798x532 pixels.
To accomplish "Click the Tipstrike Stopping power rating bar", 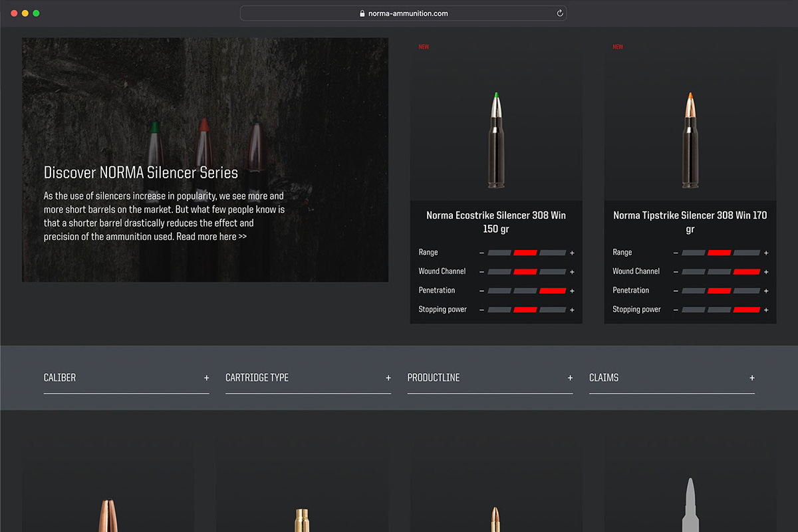I will tap(721, 310).
